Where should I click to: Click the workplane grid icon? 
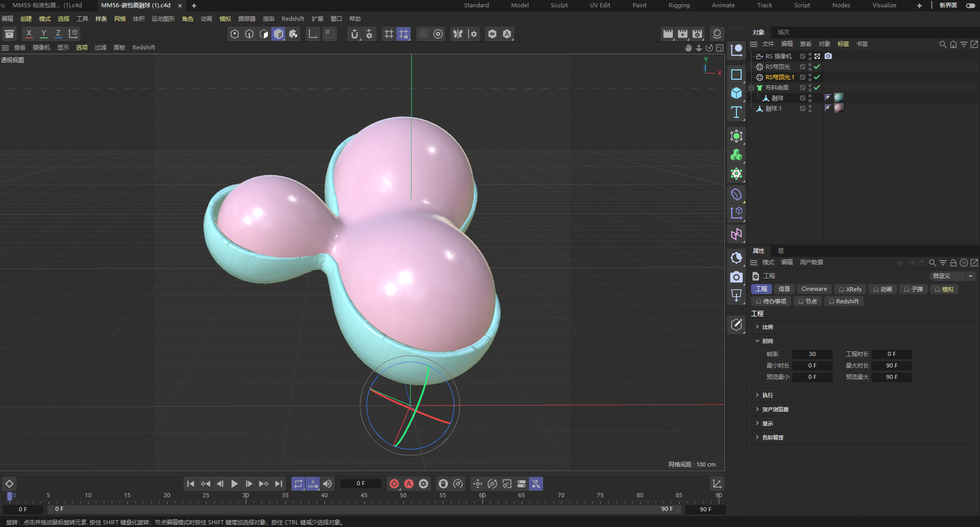pos(389,34)
